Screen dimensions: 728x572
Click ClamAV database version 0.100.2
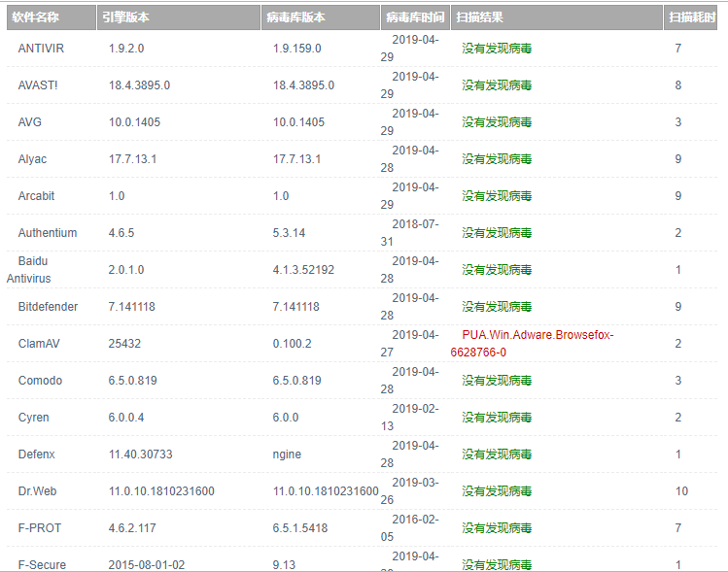292,343
